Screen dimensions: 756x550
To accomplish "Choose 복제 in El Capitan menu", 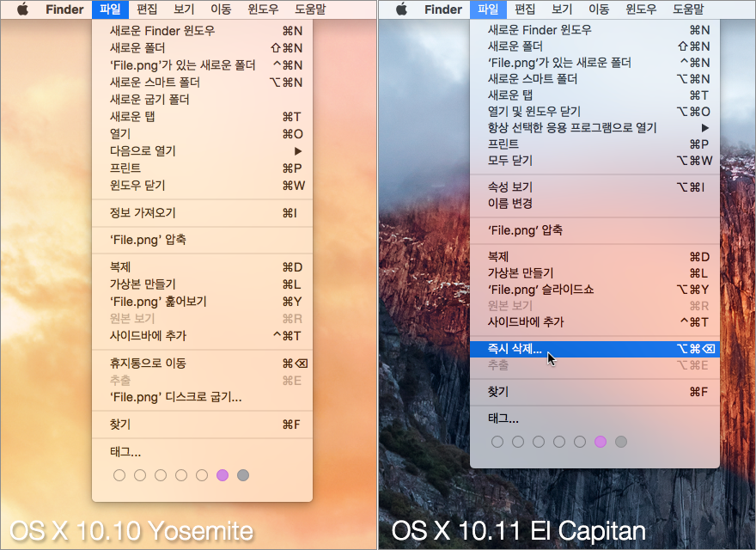I will (x=595, y=257).
